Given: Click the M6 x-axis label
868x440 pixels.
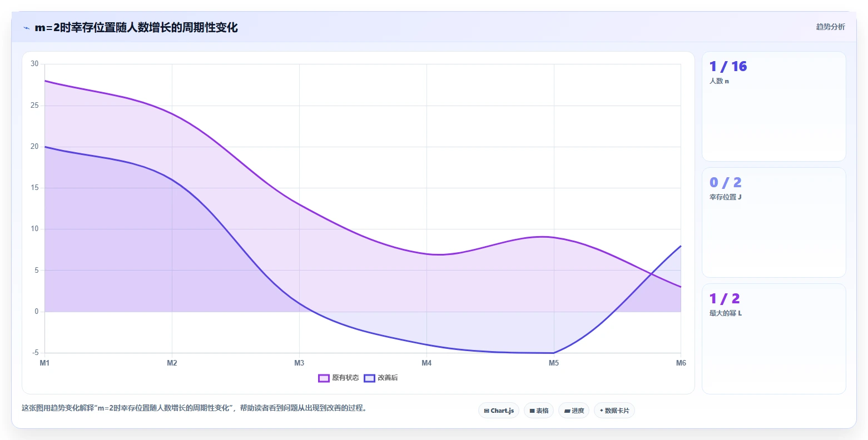Looking at the screenshot, I should tap(681, 363).
